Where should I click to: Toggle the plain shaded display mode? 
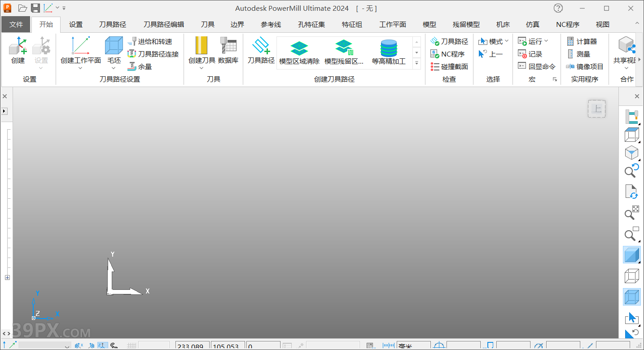pyautogui.click(x=632, y=255)
